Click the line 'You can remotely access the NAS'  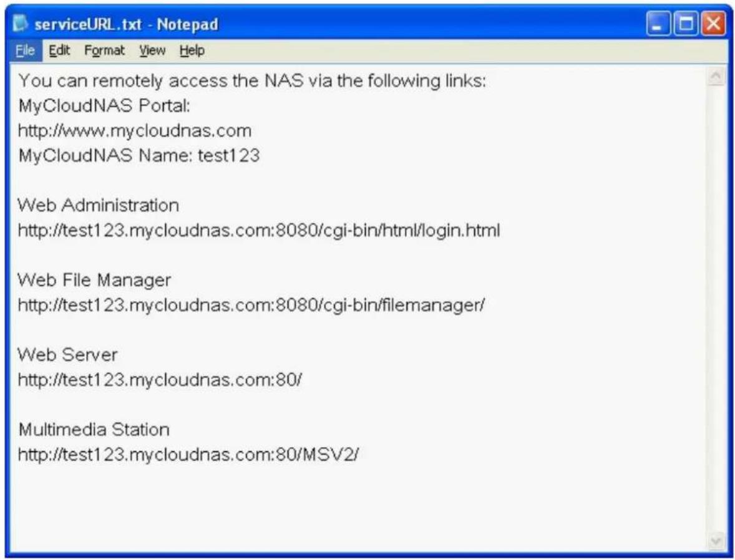coord(252,80)
